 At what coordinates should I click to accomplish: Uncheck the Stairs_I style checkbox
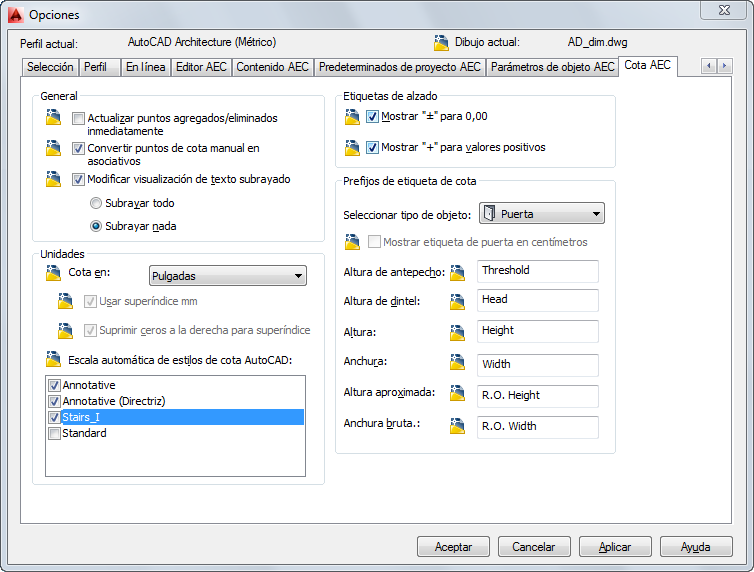point(54,417)
